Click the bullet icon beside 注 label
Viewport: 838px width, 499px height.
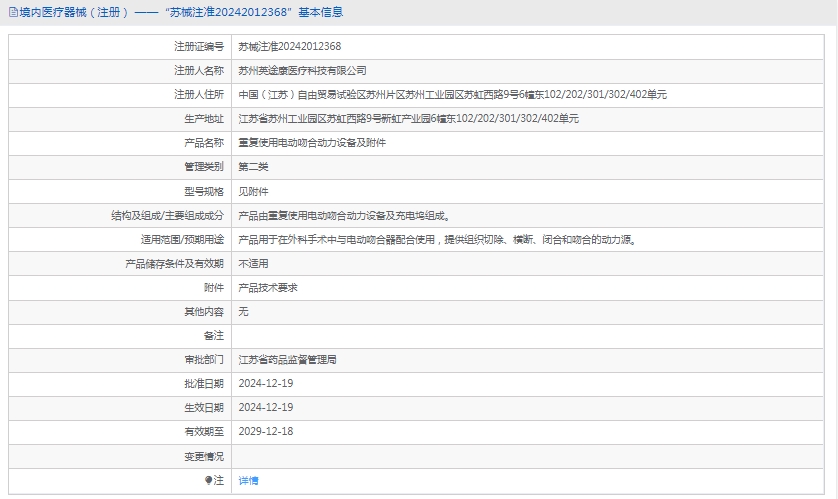[x=209, y=481]
